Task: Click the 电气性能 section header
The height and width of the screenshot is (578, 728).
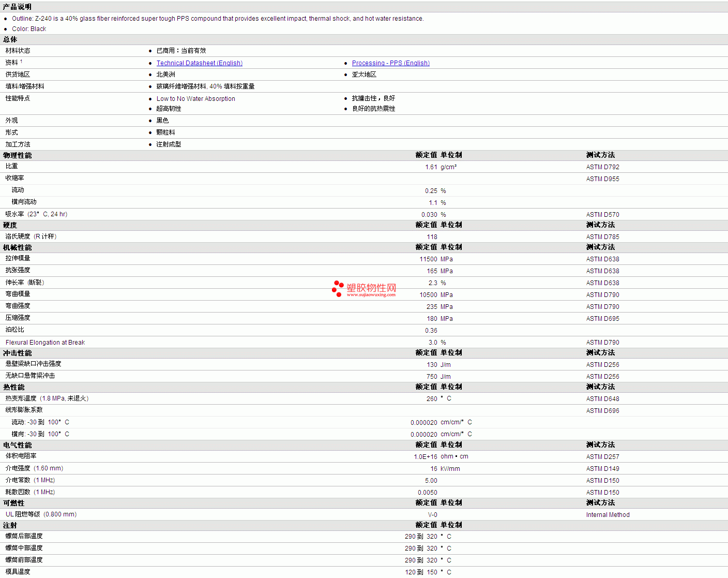Action: click(17, 445)
